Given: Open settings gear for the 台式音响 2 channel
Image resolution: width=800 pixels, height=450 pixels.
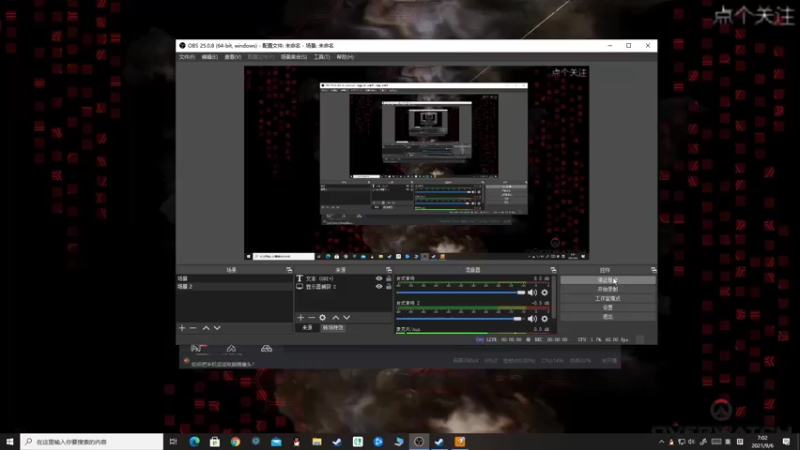Looking at the screenshot, I should (x=545, y=318).
